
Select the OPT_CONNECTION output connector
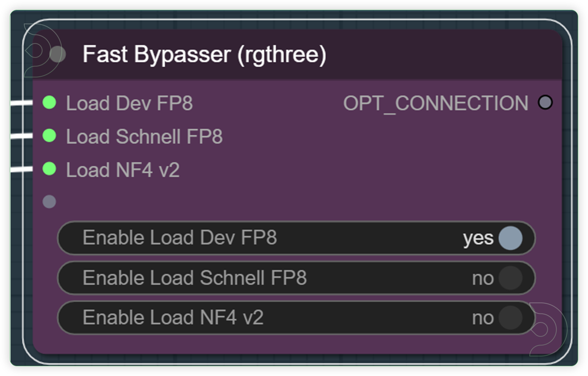[x=545, y=103]
